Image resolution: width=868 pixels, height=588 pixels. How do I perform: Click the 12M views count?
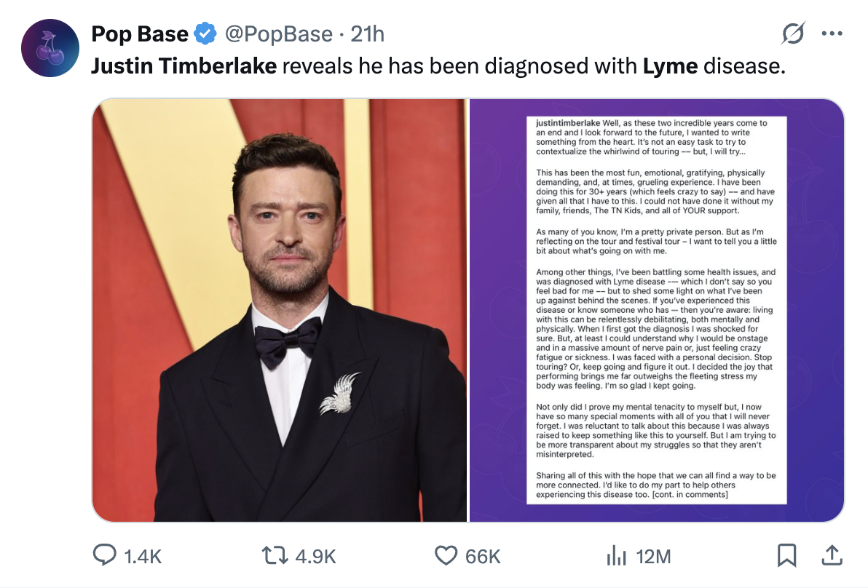[x=652, y=557]
